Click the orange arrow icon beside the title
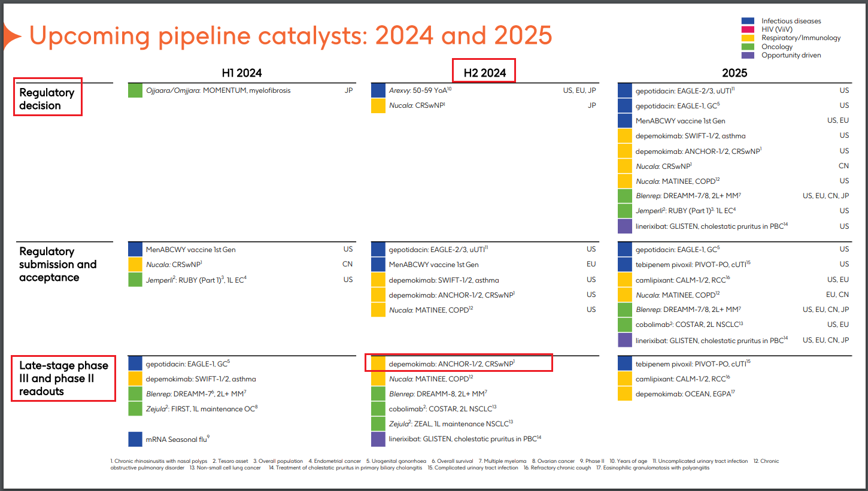The image size is (868, 491). [x=11, y=37]
